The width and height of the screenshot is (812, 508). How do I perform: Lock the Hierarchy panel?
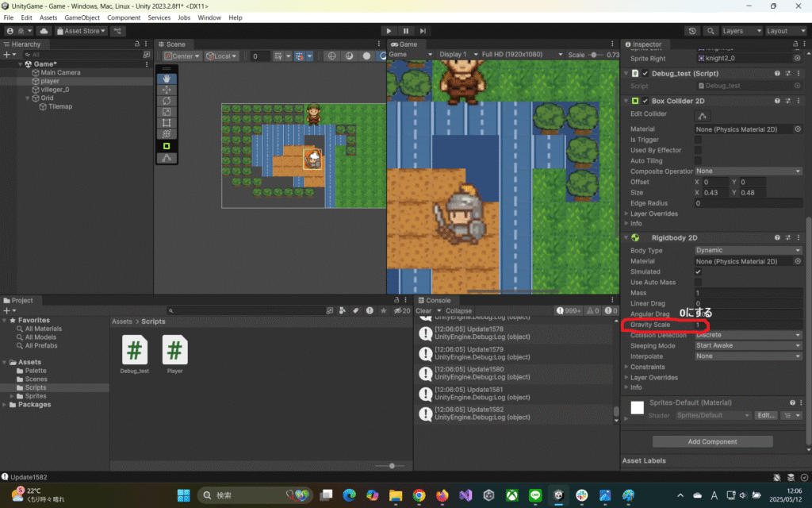(136, 44)
